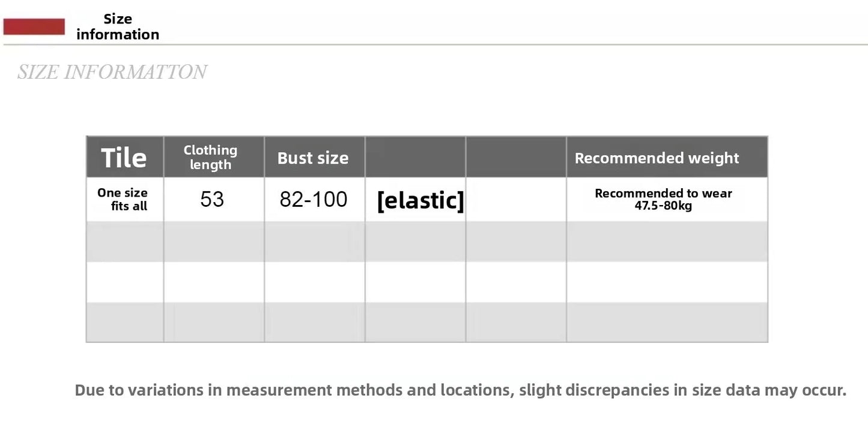Click the Size information heading
The image size is (868, 439).
(118, 27)
